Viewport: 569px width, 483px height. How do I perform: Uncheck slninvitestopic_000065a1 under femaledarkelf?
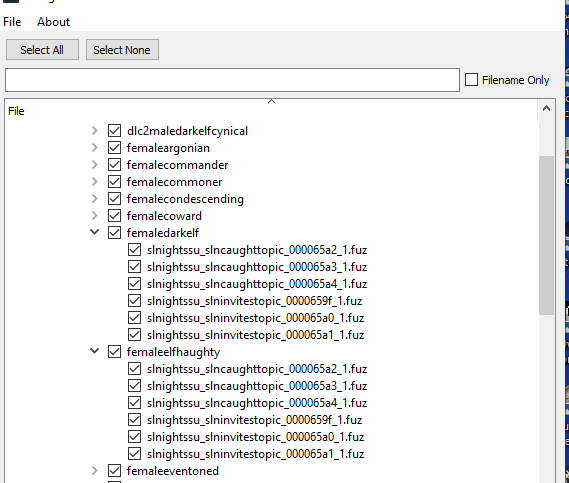coord(134,335)
